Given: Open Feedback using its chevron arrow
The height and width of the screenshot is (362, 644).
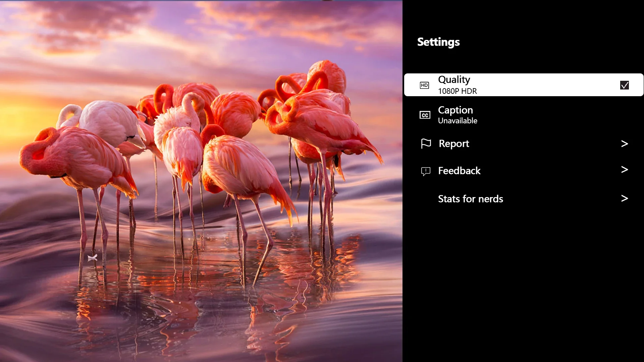Looking at the screenshot, I should tap(624, 170).
